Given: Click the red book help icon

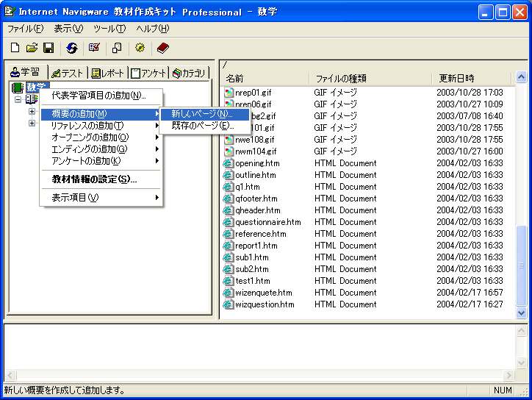Looking at the screenshot, I should pyautogui.click(x=162, y=48).
